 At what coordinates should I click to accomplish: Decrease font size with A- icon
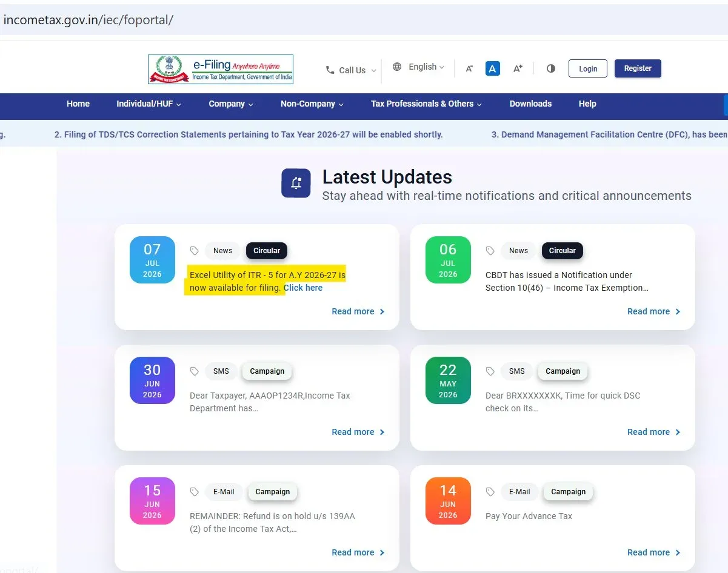click(x=469, y=68)
